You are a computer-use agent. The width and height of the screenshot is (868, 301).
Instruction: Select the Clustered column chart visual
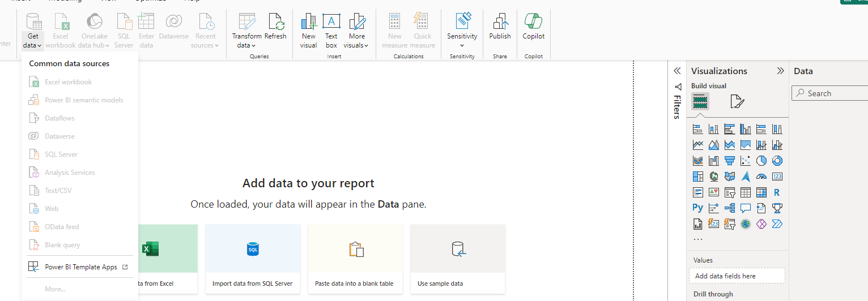point(746,129)
